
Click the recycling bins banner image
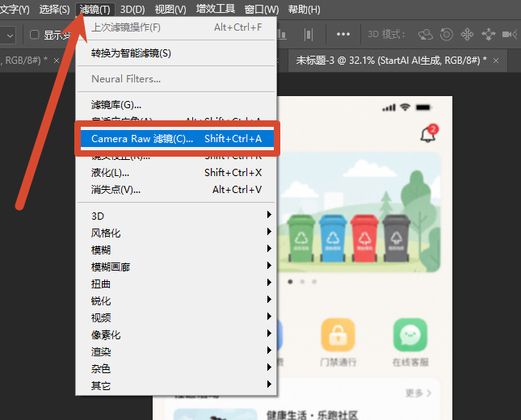359,212
